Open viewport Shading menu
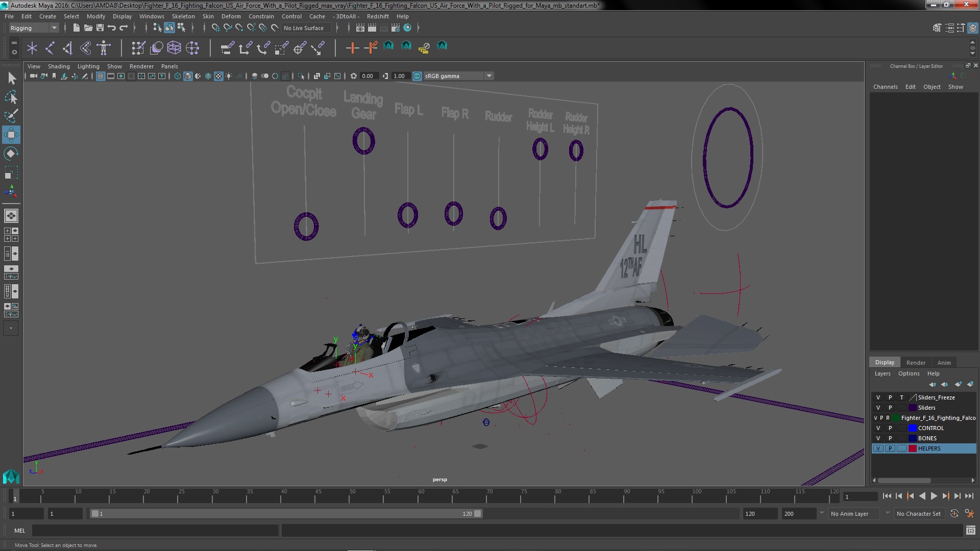This screenshot has width=980, height=551. coord(59,66)
